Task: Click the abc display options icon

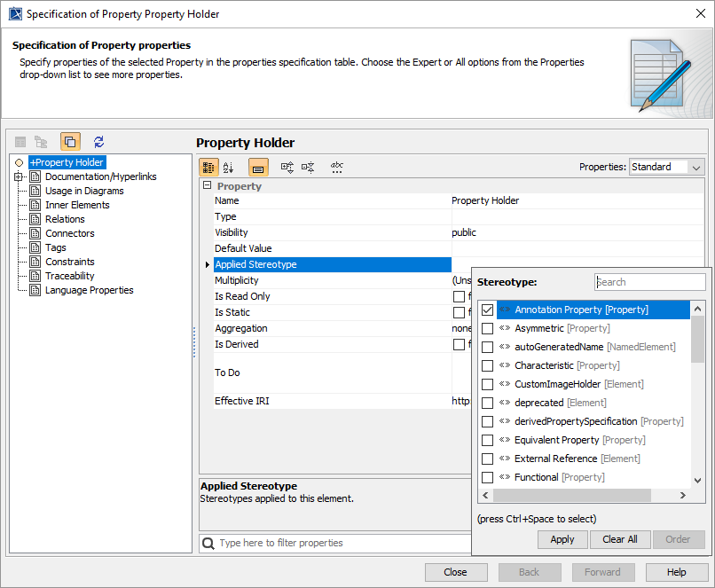Action: tap(337, 167)
